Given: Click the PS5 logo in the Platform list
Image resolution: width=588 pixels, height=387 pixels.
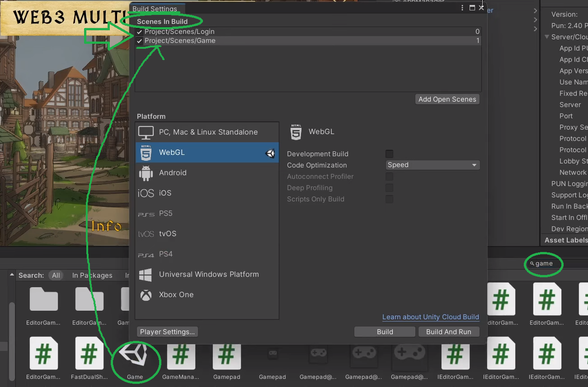Looking at the screenshot, I should pos(146,214).
